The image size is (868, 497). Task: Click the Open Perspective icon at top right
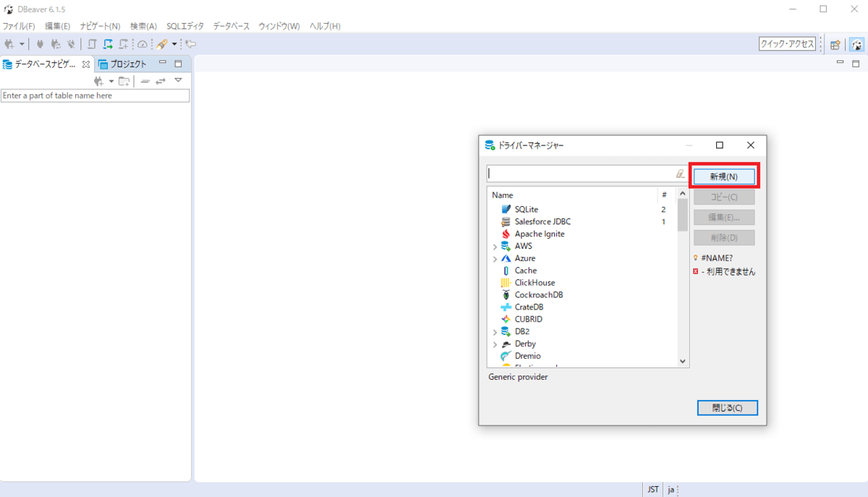pos(835,44)
